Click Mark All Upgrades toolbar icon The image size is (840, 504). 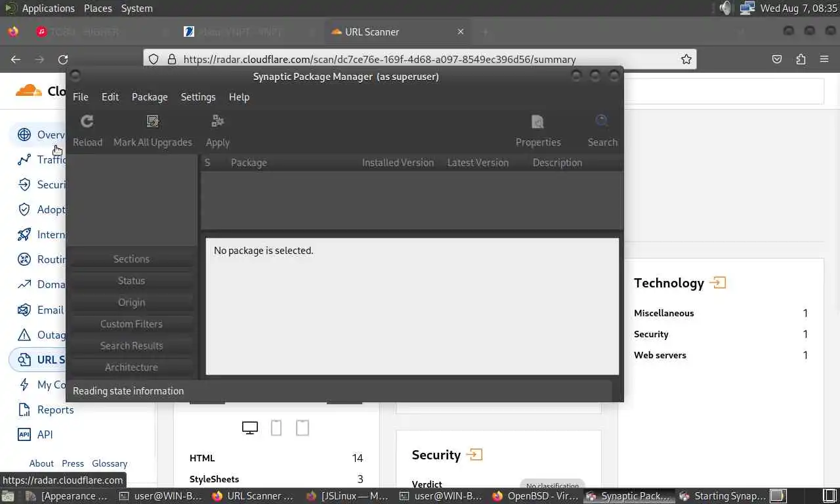153,121
